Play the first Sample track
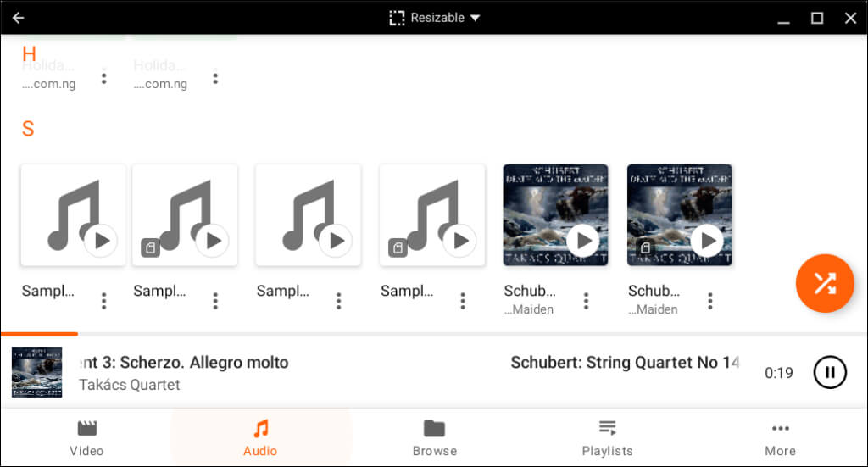868x467 pixels. 102,241
